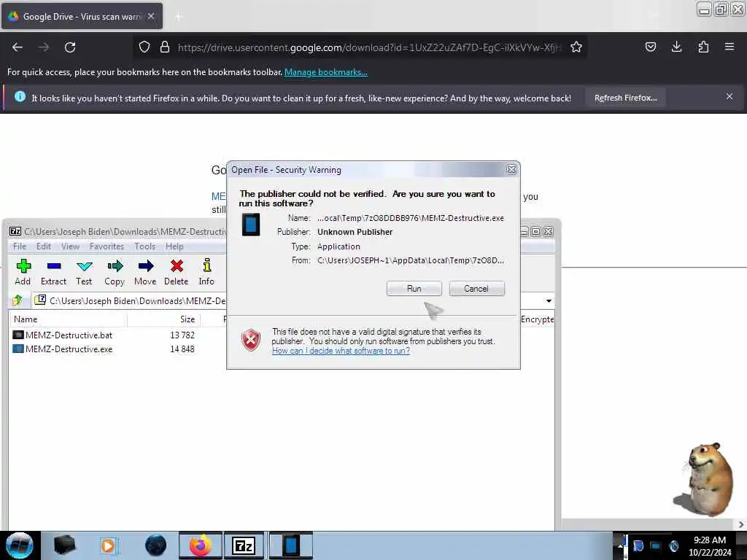Open a new Firefox tab
Viewport: 747px width, 560px height.
(x=179, y=17)
